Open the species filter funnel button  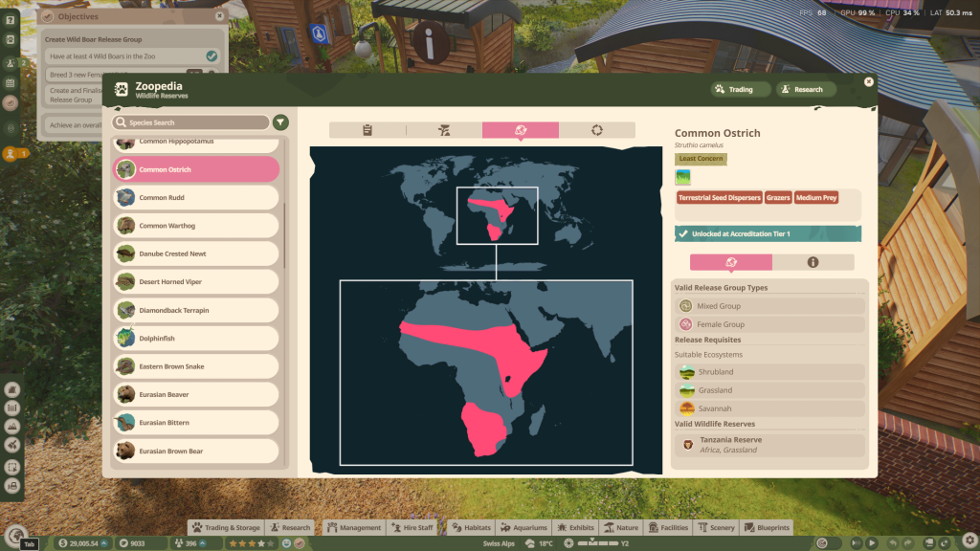coord(280,122)
